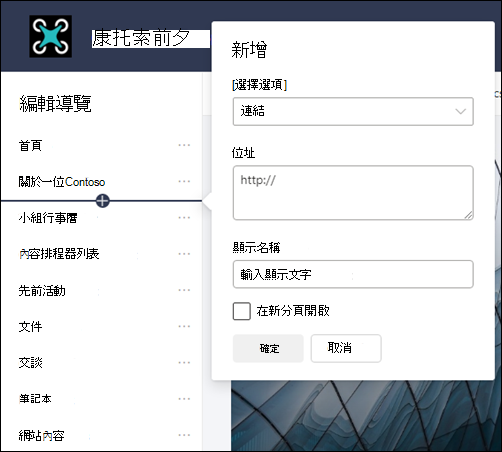Select the 交談 navigation item
Screen dimensions: 502x452
coord(30,363)
